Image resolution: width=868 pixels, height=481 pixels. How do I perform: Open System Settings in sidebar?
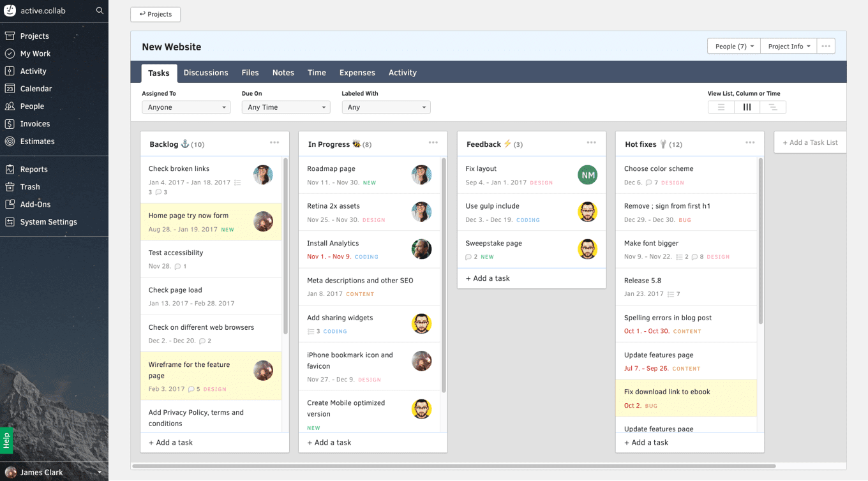48,222
